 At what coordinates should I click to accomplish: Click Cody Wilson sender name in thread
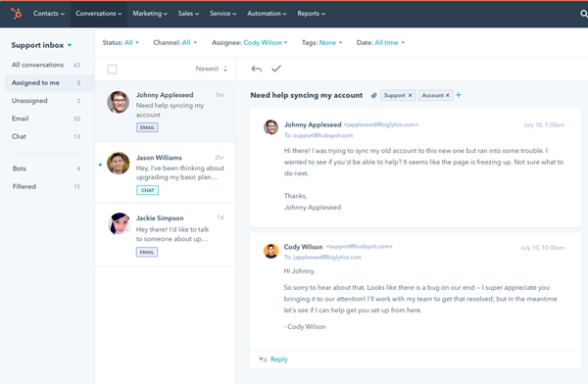(x=303, y=247)
